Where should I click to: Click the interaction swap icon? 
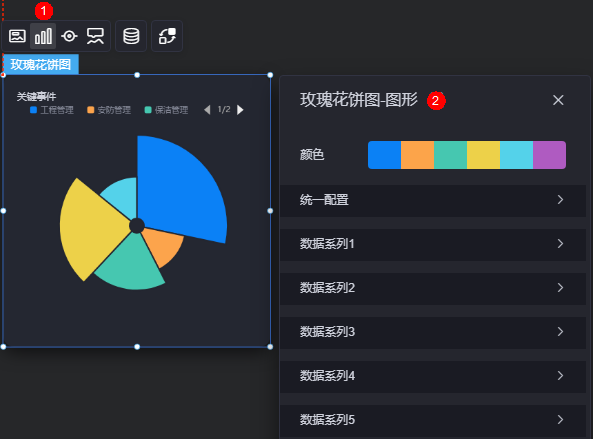167,36
